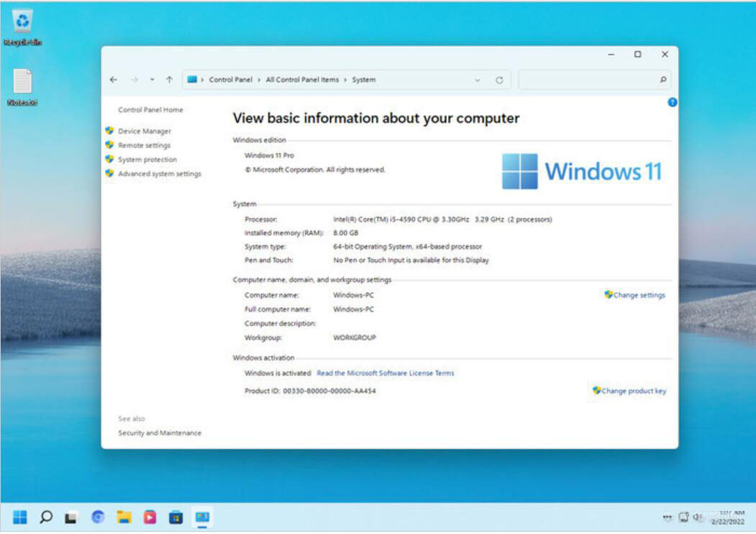Select the 64-bit Operating System text
Viewport: 756px width, 534px height.
[x=407, y=247]
